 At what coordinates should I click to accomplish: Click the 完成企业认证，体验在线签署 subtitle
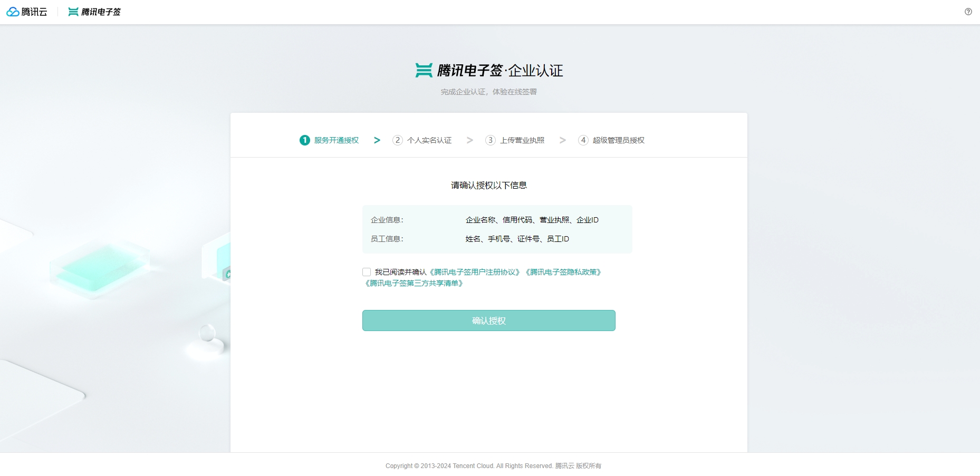pos(489,92)
